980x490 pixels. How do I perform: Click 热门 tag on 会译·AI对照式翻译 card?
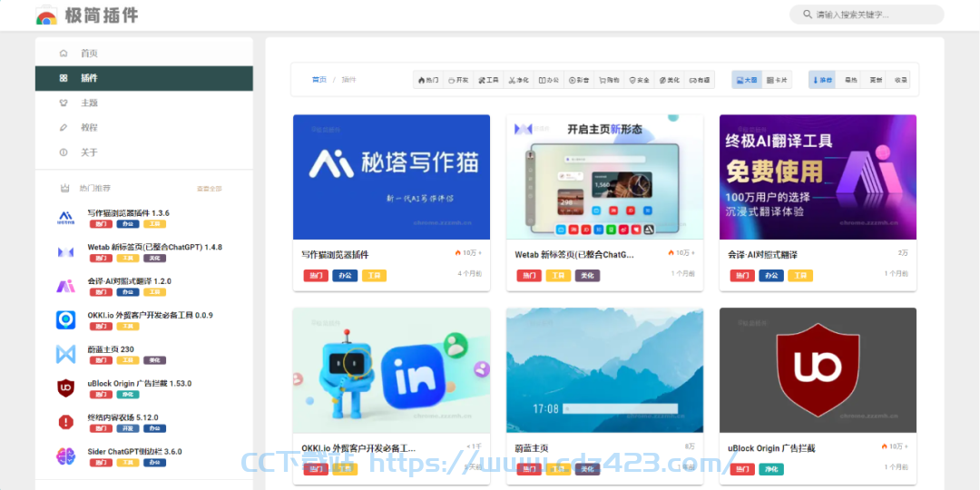pyautogui.click(x=742, y=276)
